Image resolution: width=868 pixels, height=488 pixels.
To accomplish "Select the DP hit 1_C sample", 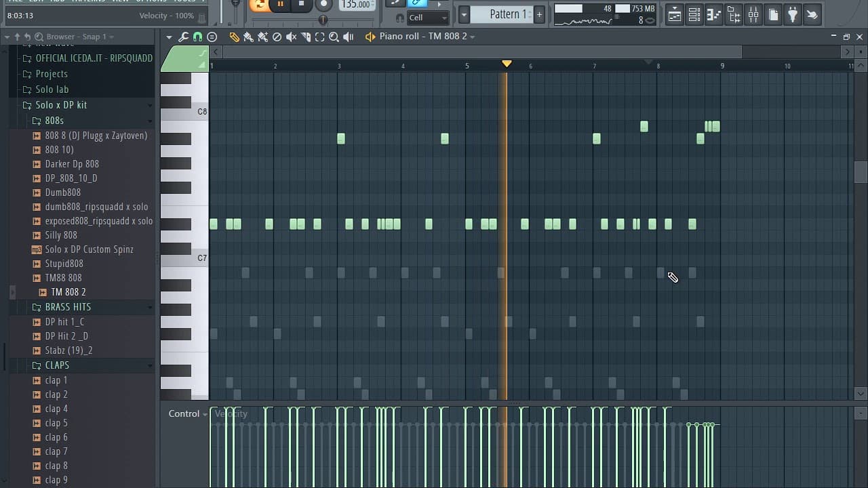I will [64, 322].
